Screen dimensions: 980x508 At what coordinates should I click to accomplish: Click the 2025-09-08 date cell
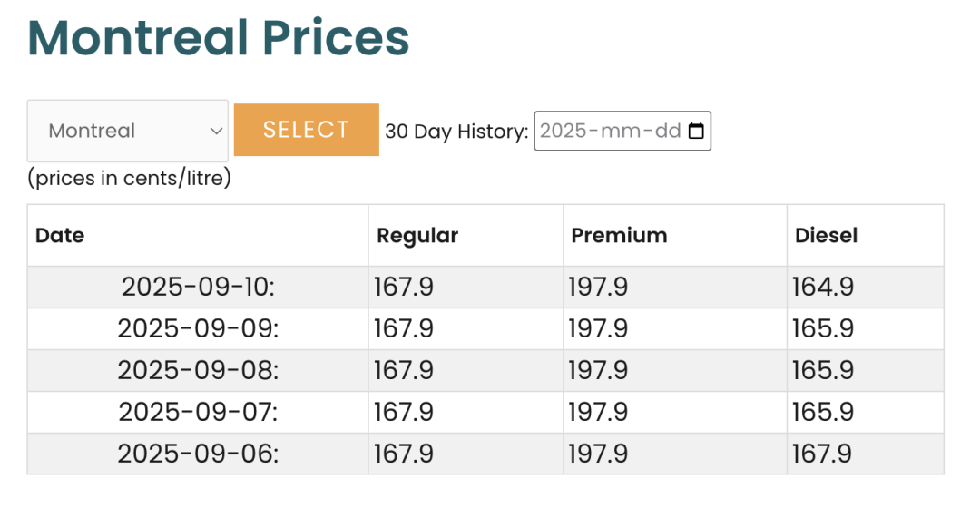click(198, 370)
